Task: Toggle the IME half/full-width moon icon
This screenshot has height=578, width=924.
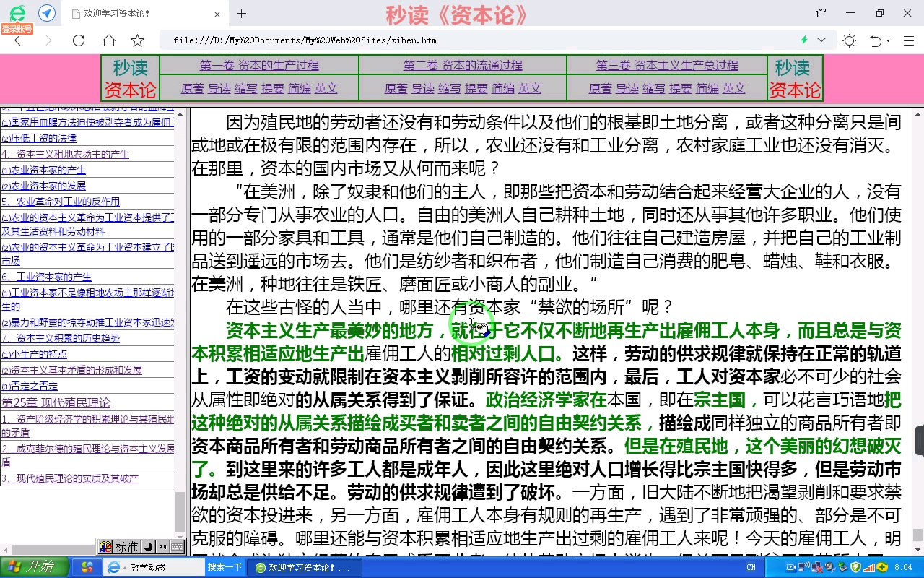Action: [148, 547]
